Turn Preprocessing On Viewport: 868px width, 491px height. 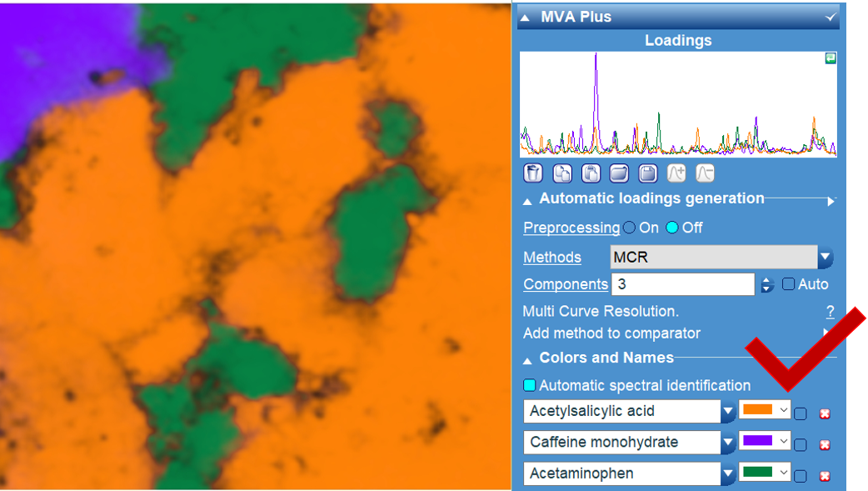[630, 228]
